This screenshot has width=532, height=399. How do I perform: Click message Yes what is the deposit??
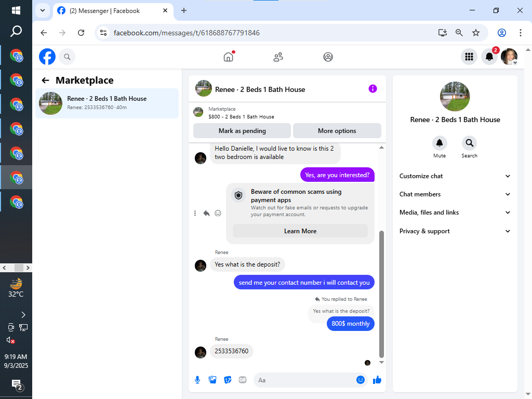pyautogui.click(x=247, y=264)
